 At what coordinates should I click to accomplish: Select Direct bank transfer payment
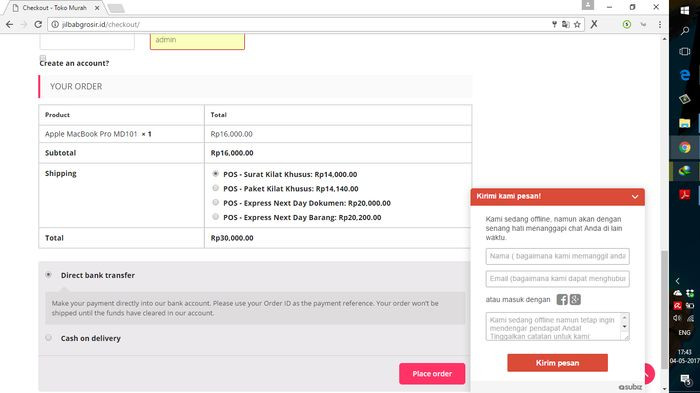pos(48,275)
